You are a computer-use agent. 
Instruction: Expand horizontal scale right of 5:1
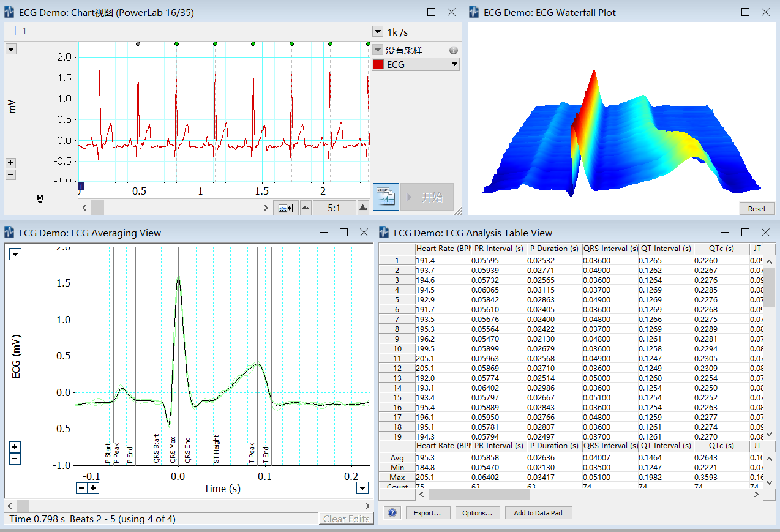tap(363, 208)
